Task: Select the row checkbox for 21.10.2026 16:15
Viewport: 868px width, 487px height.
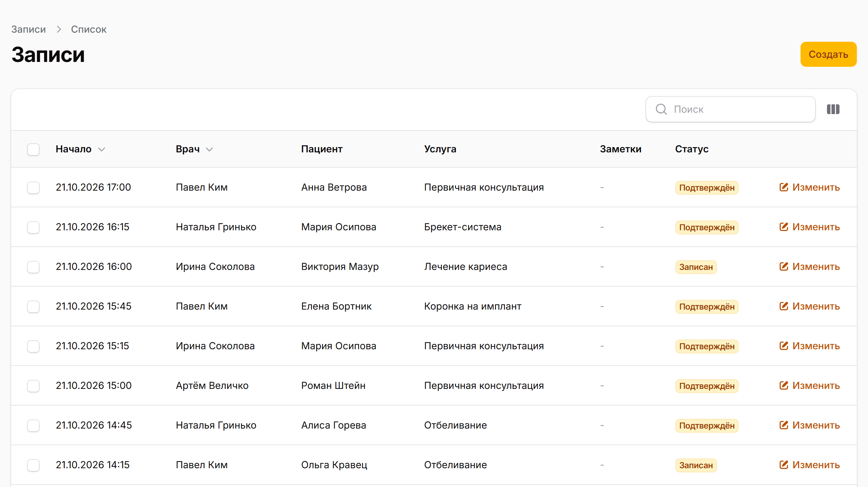Action: (33, 227)
